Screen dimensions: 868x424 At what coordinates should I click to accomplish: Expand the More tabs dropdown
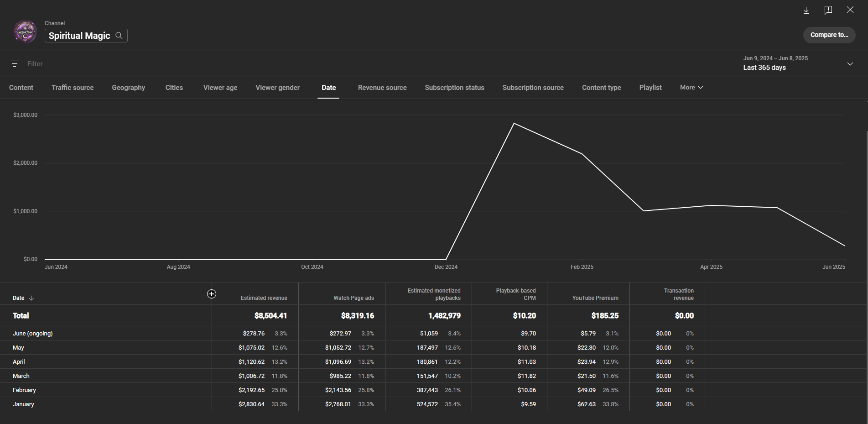click(691, 87)
